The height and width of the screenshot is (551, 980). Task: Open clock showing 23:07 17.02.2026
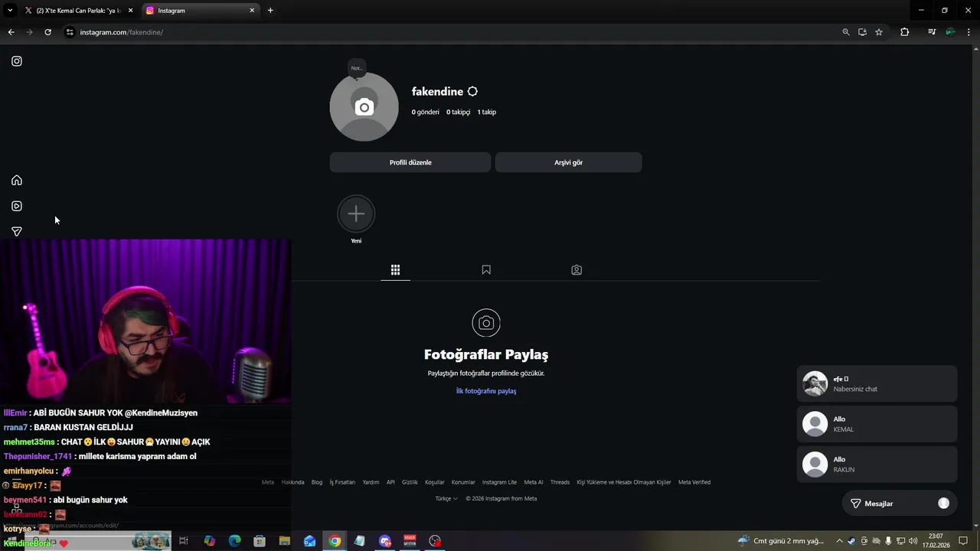coord(936,541)
